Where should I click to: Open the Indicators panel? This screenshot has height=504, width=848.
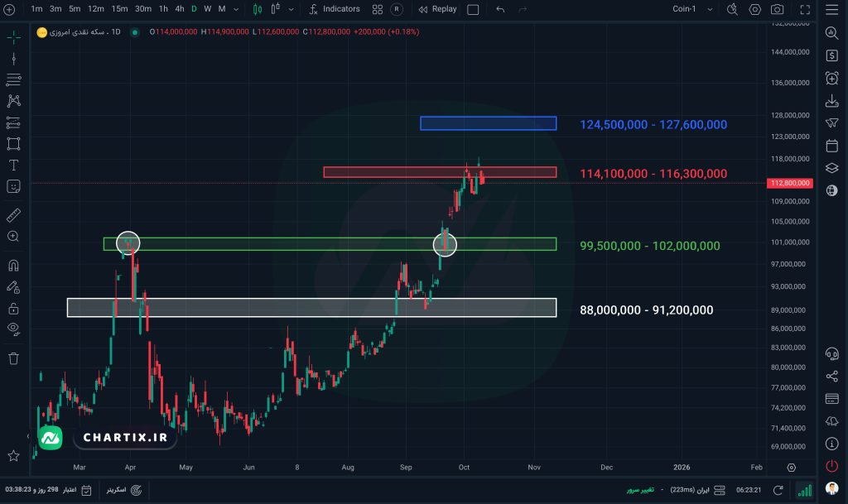tap(334, 9)
